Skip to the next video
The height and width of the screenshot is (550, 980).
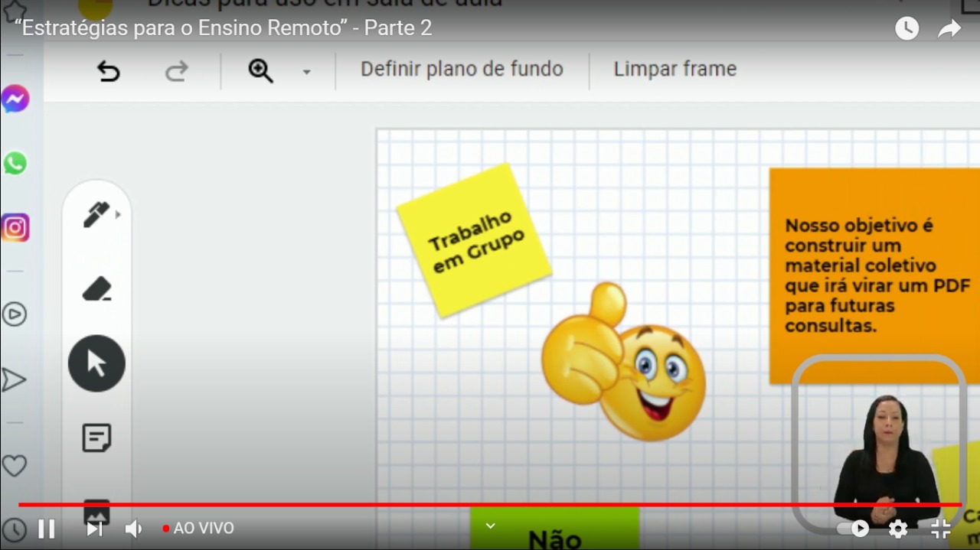pyautogui.click(x=94, y=529)
